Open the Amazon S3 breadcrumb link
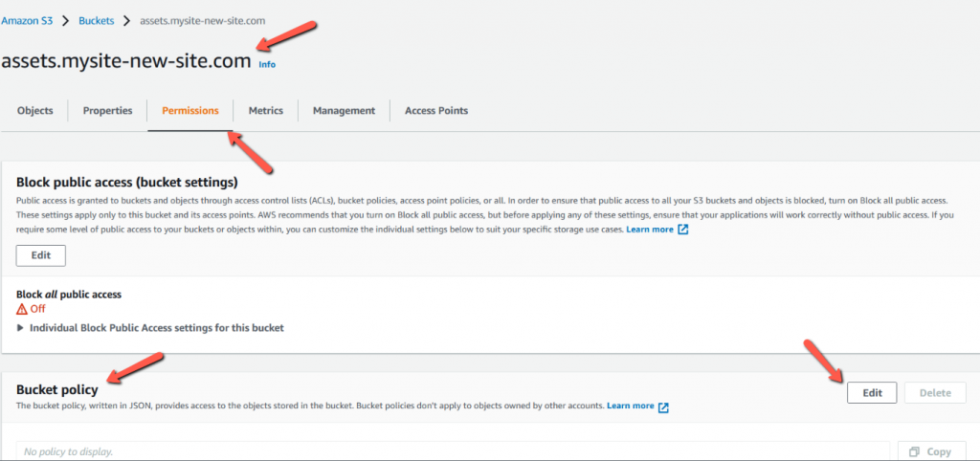Screen dimensions: 980x461 point(27,21)
